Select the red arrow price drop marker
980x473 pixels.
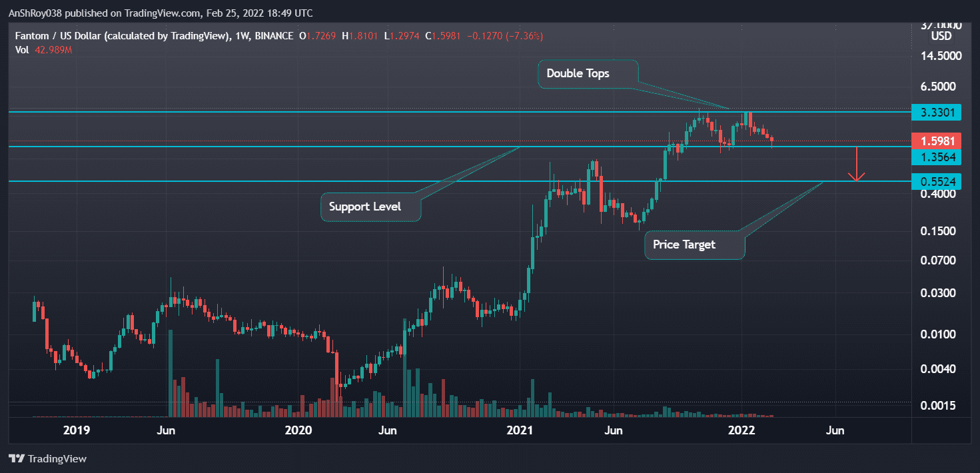pos(857,165)
